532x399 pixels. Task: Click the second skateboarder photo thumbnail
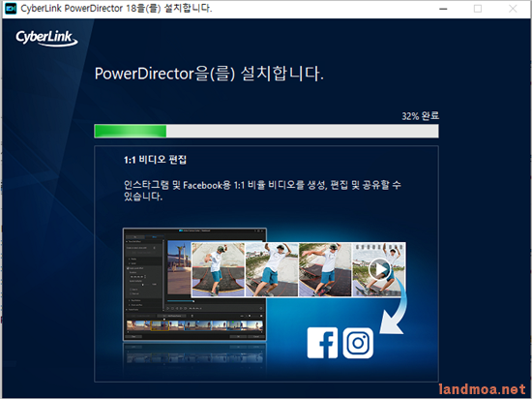272,269
